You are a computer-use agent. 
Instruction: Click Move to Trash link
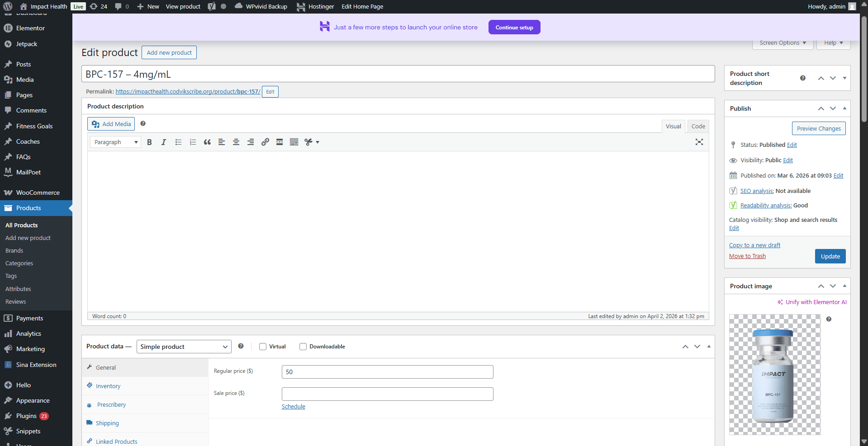[747, 256]
